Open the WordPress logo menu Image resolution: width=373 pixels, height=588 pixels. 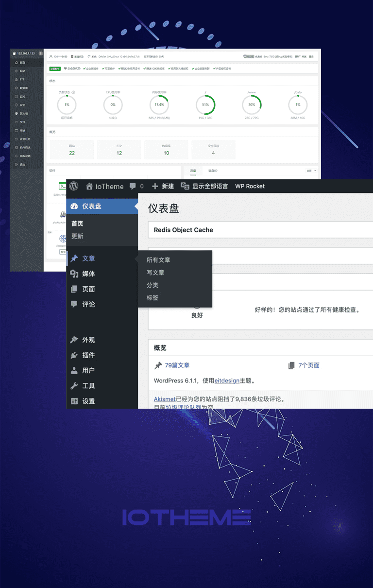[74, 186]
